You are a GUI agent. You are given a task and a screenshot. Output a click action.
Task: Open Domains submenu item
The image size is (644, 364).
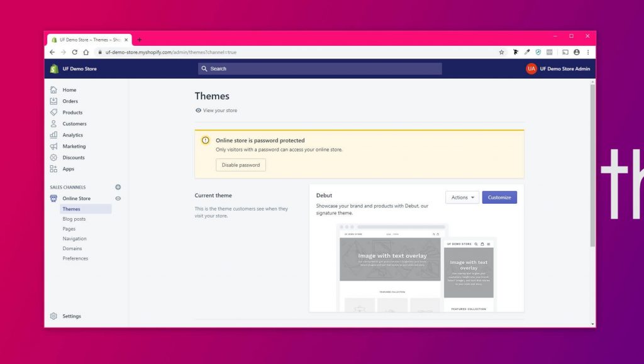point(72,248)
